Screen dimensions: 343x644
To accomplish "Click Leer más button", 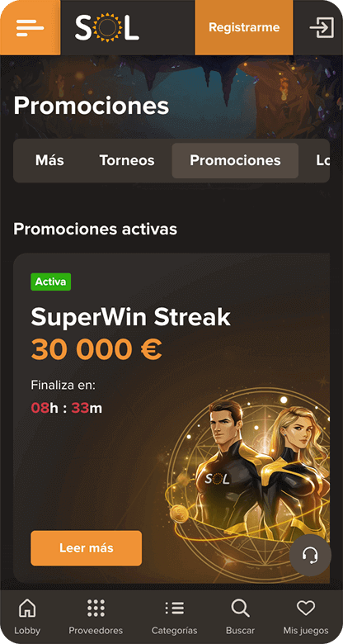I will point(86,548).
